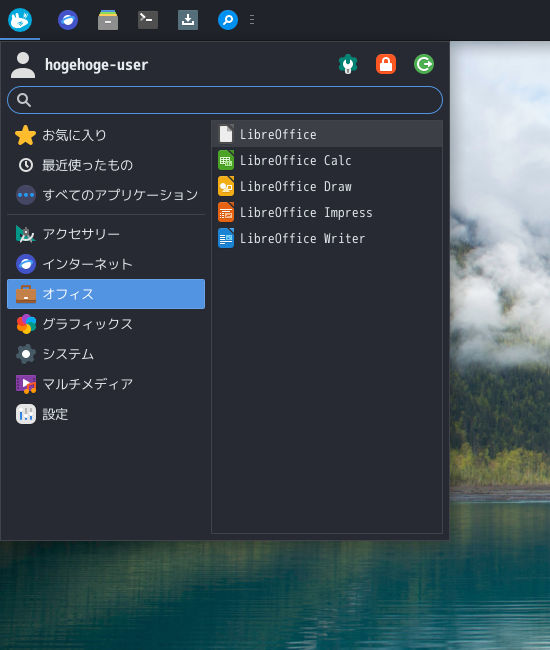Select the オフィス category
The width and height of the screenshot is (550, 650).
(x=106, y=294)
